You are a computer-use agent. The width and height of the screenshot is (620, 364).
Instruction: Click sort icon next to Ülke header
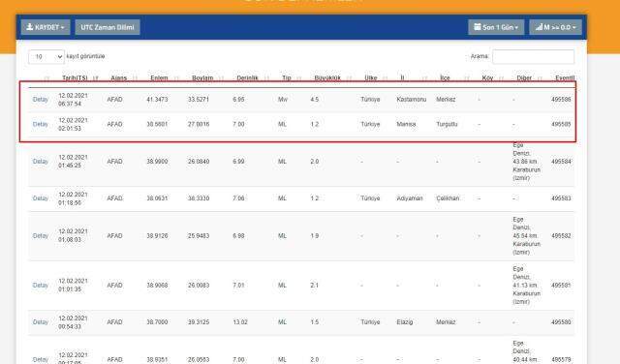(386, 78)
